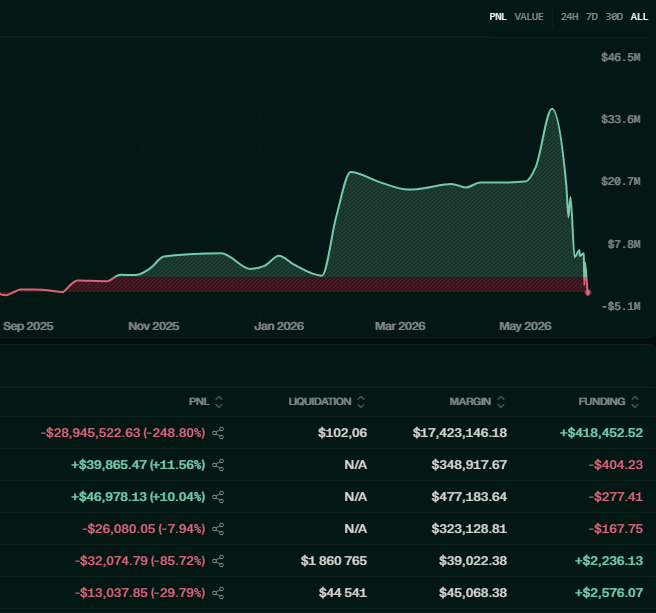Select the 24H chart range
This screenshot has height=613, width=656.
click(569, 17)
